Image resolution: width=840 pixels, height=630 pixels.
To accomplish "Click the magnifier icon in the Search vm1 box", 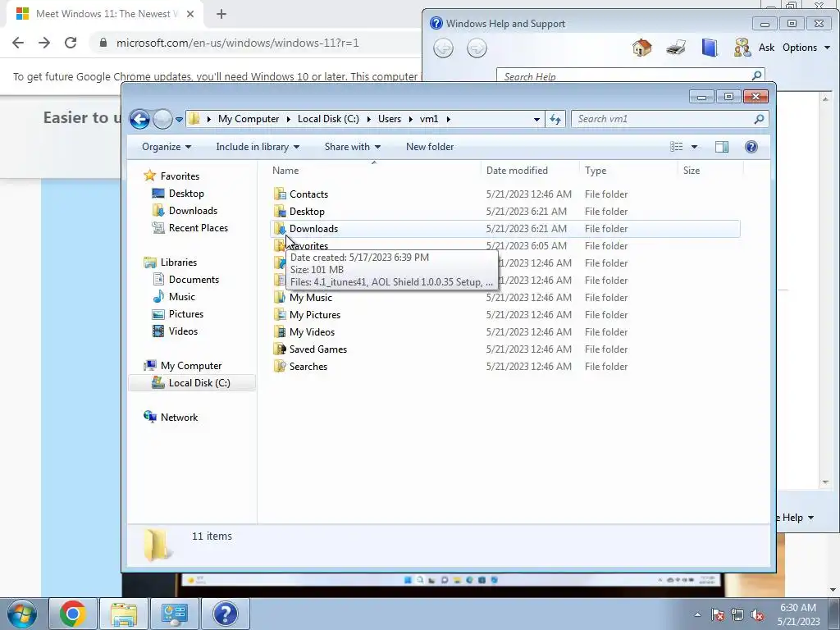I will [759, 119].
